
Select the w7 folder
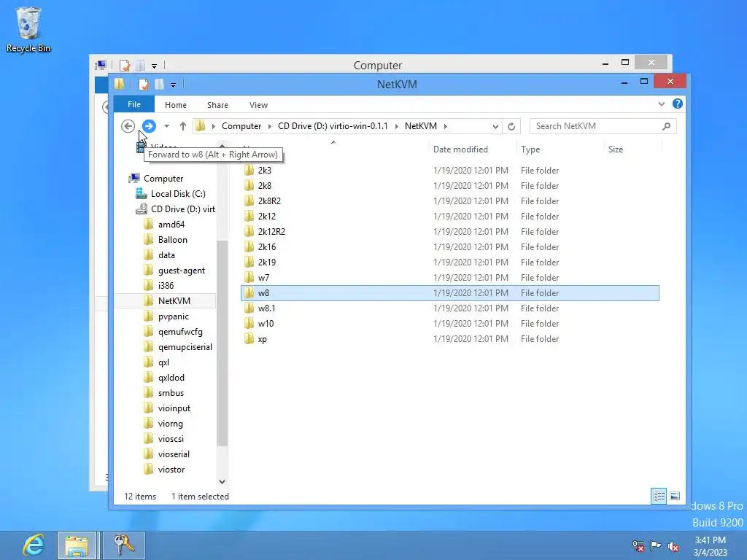449,278
